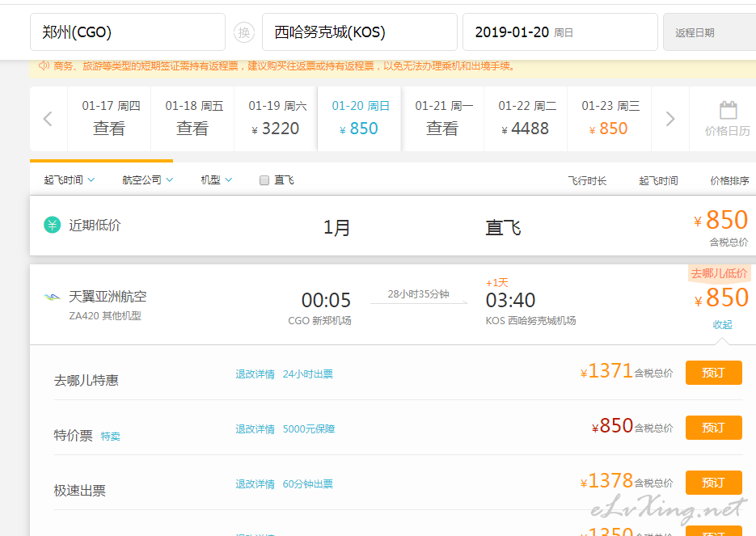Screen dimensions: 756x536
Task: Click the destination field 西哈努克城(KOS)
Action: (360, 32)
